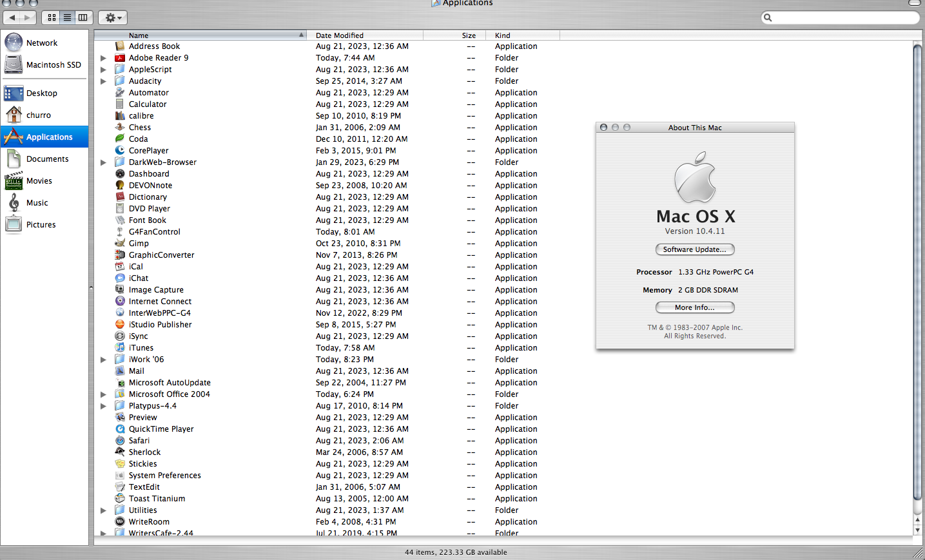The height and width of the screenshot is (560, 925).
Task: Select the CorePlayer row
Action: (x=503, y=151)
